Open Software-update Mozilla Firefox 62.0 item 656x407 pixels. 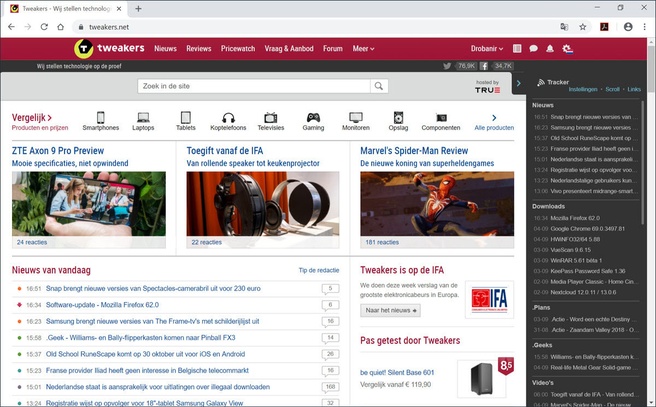tap(102, 305)
